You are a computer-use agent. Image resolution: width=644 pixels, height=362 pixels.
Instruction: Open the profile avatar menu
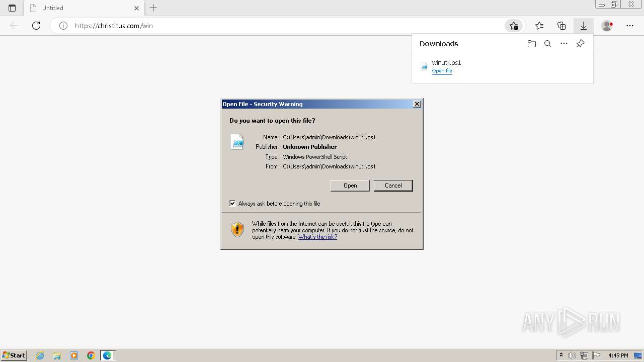(x=607, y=26)
